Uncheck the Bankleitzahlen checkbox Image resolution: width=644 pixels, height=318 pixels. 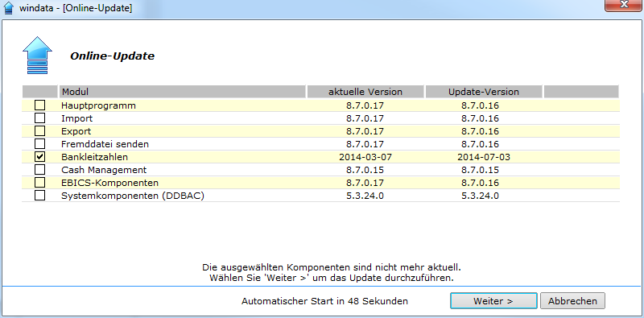(x=39, y=156)
